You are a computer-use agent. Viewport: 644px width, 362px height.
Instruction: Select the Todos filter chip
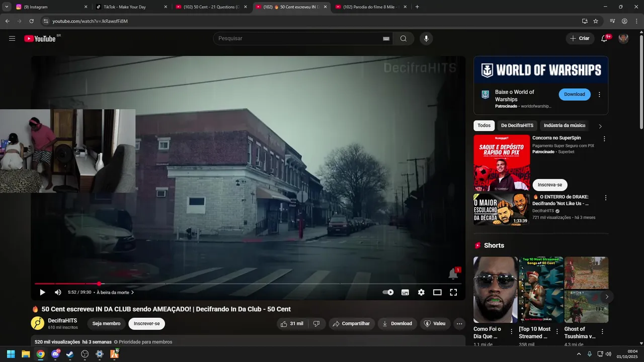click(x=484, y=126)
